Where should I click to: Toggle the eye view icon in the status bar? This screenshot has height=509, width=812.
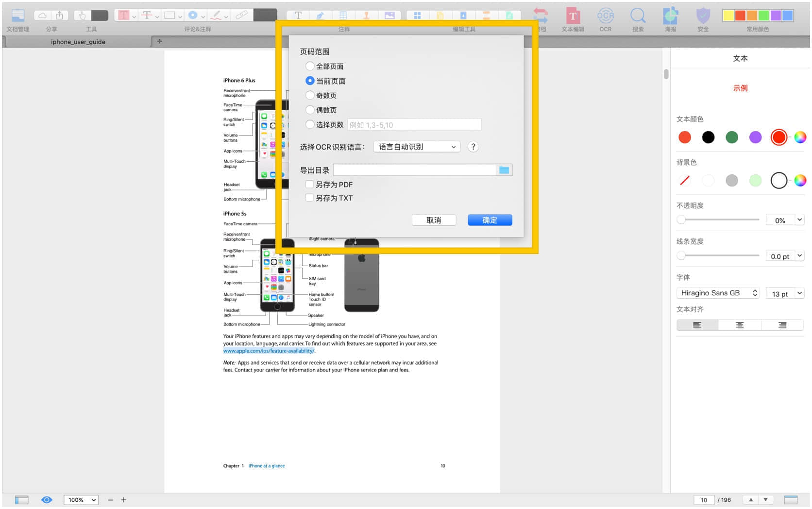[47, 500]
